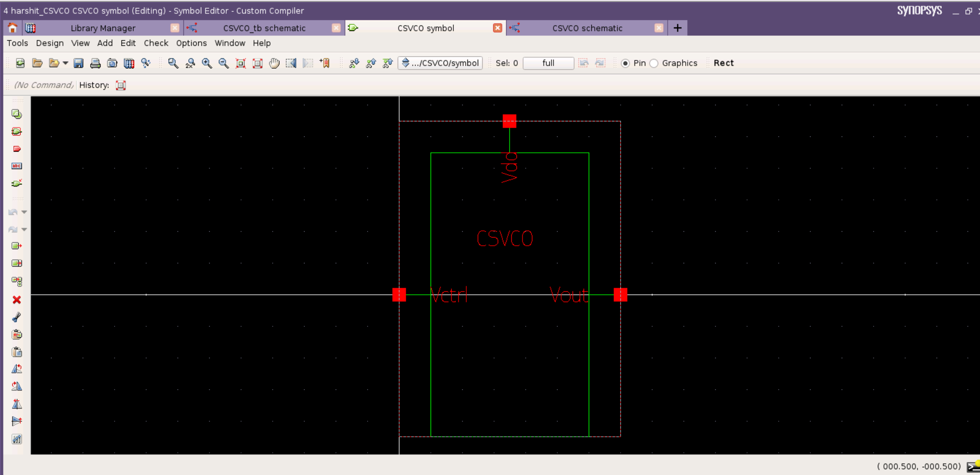
Task: Delete objects using the red X tool
Action: 17,299
